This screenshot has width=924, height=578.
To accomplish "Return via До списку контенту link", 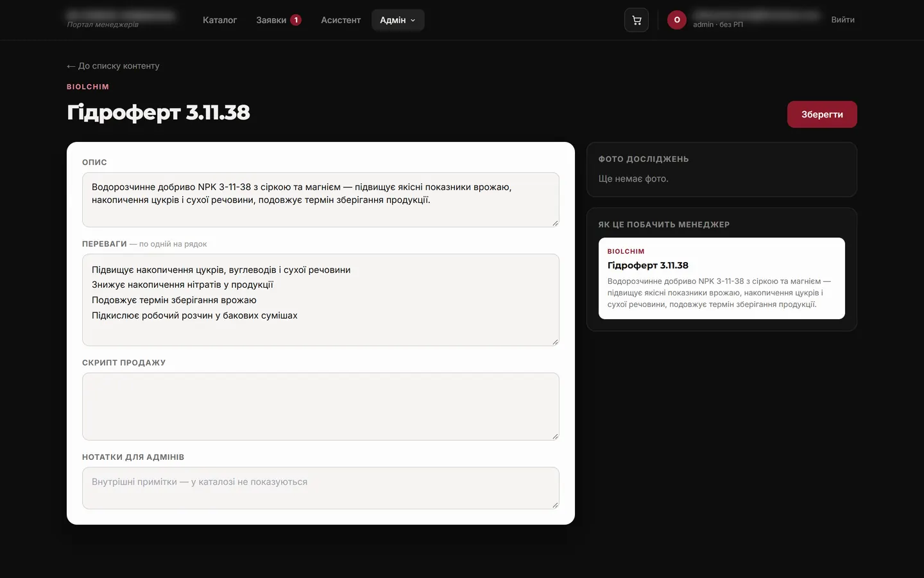I will coord(113,66).
